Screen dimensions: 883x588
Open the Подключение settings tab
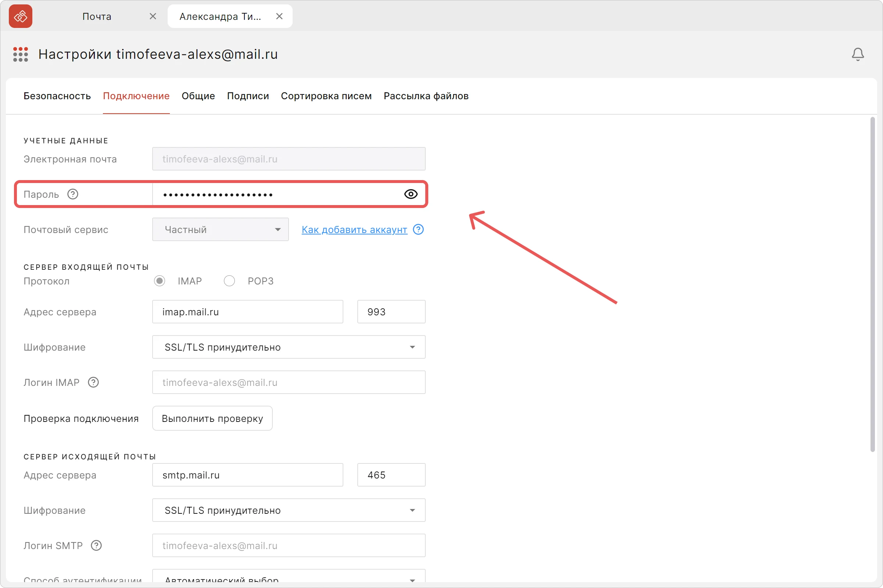[136, 96]
